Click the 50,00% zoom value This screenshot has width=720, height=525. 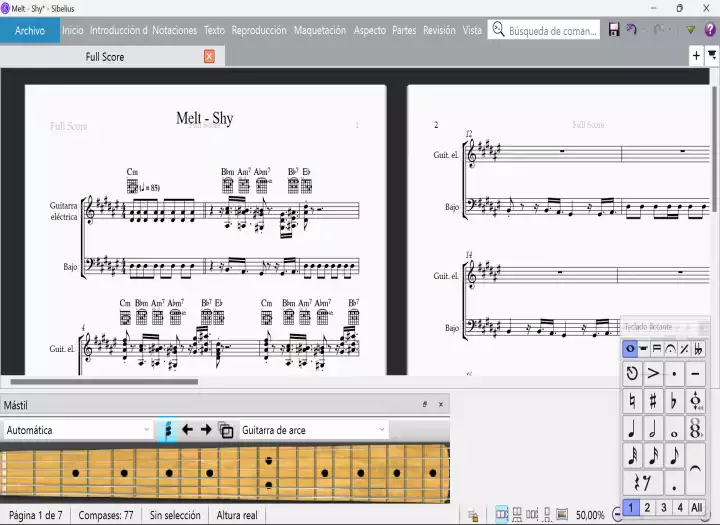pyautogui.click(x=590, y=515)
